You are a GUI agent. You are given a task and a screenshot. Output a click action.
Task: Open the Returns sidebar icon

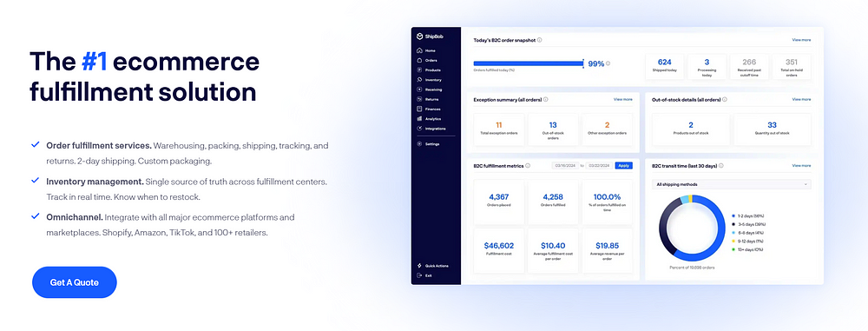(419, 99)
